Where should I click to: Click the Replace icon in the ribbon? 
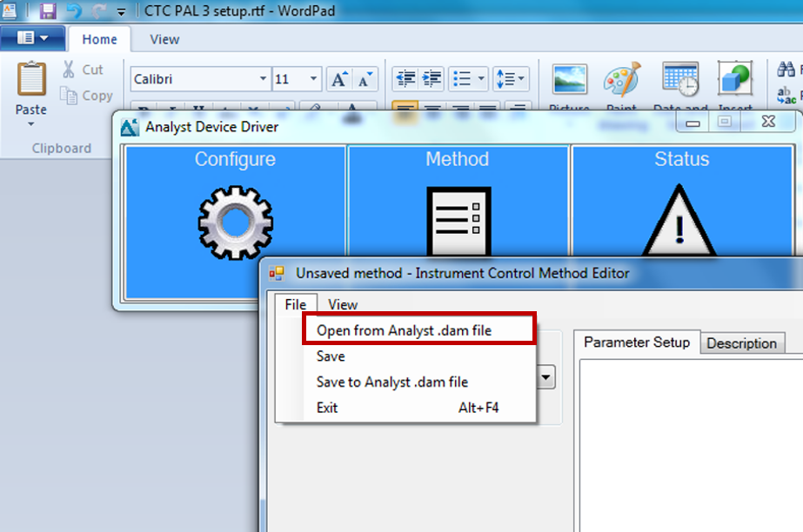(786, 95)
